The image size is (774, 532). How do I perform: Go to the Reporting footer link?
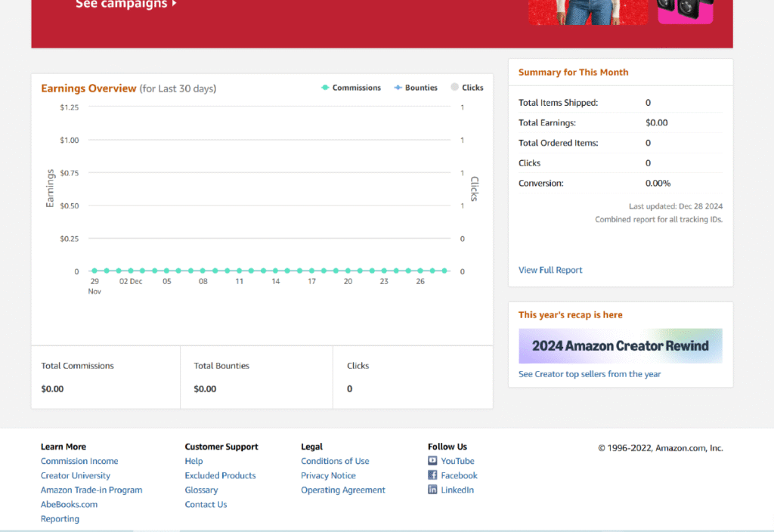60,518
